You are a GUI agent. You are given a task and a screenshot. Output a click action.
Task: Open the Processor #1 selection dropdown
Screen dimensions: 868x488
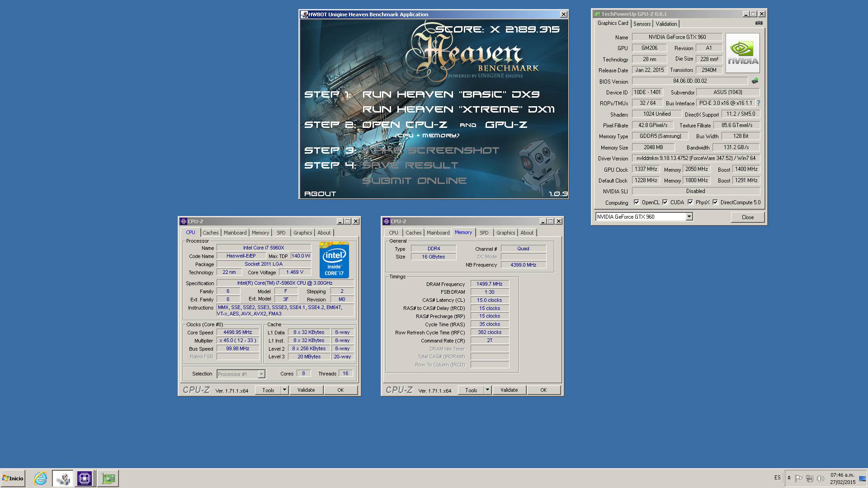tap(261, 374)
